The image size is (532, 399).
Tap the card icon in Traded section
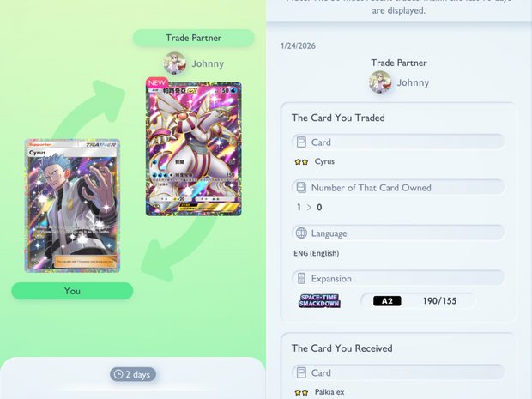click(x=301, y=142)
